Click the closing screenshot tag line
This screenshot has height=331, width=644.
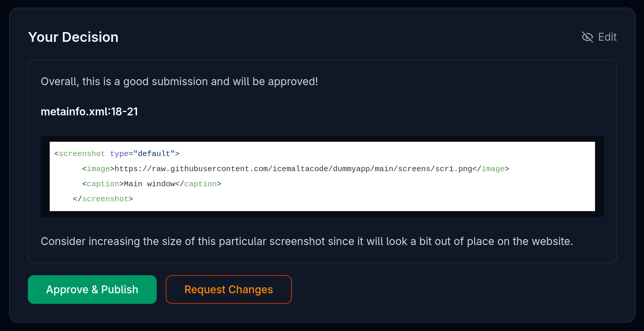[x=103, y=199]
